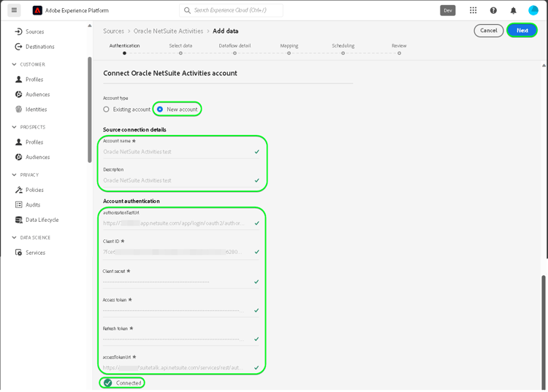548x392 pixels.
Task: View notifications bell icon
Action: point(513,10)
